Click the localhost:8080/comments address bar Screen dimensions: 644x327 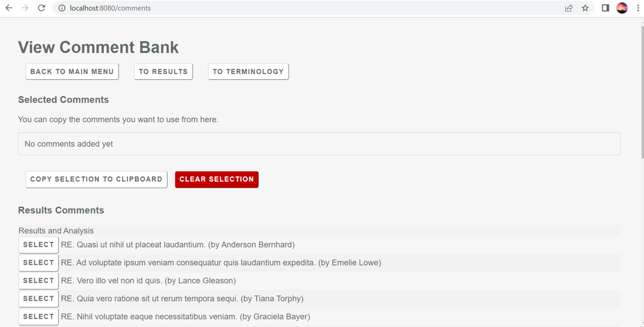tap(298, 8)
